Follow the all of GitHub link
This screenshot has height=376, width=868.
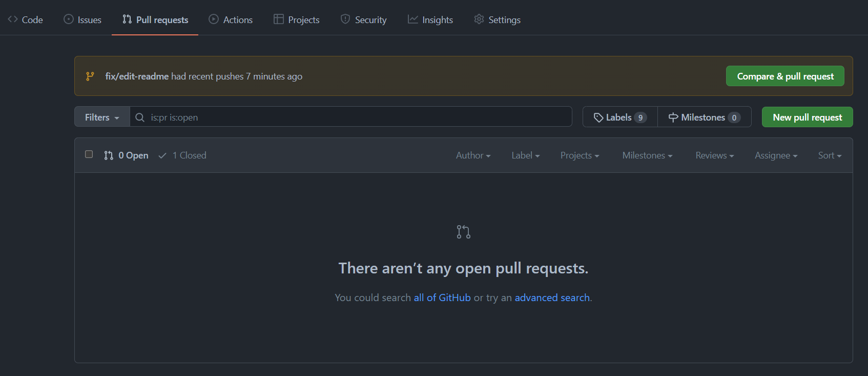(x=442, y=298)
